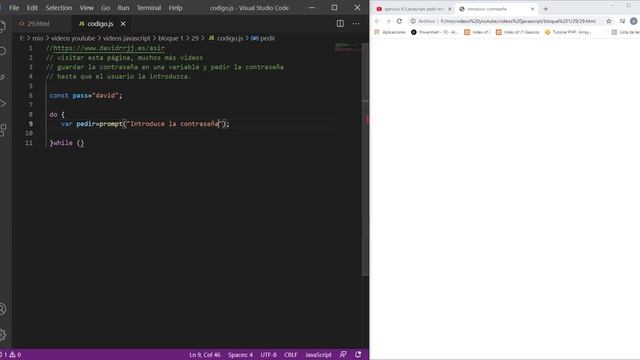
Task: Open notifications bell in status bar
Action: coord(358,355)
